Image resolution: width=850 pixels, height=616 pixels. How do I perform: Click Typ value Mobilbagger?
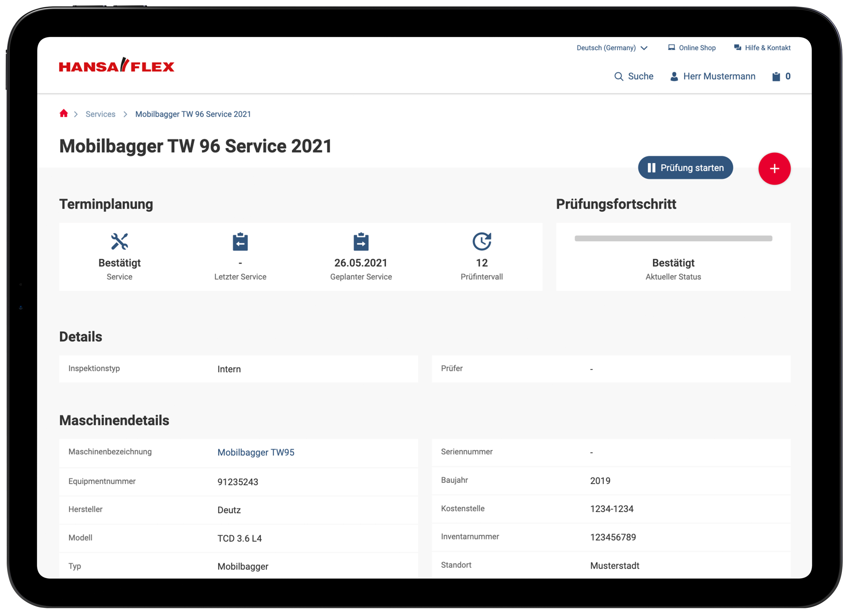pyautogui.click(x=243, y=567)
